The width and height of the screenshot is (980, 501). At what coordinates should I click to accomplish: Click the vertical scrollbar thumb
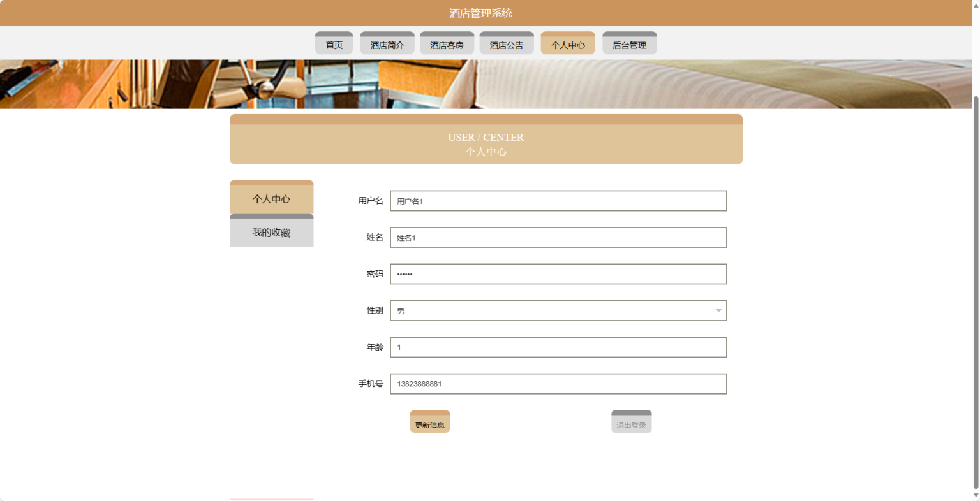[x=976, y=287]
